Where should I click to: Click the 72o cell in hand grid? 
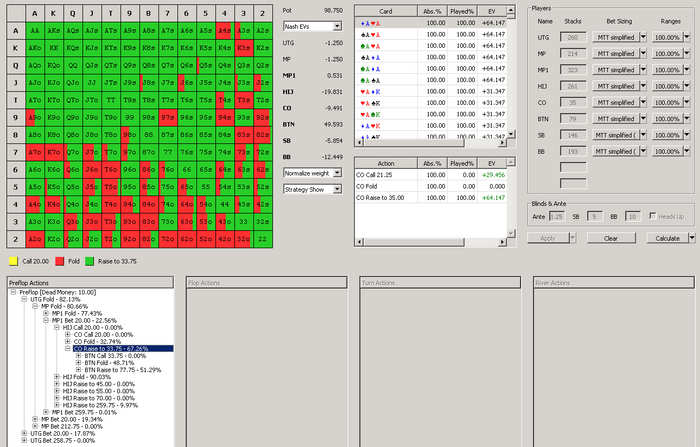[x=167, y=239]
